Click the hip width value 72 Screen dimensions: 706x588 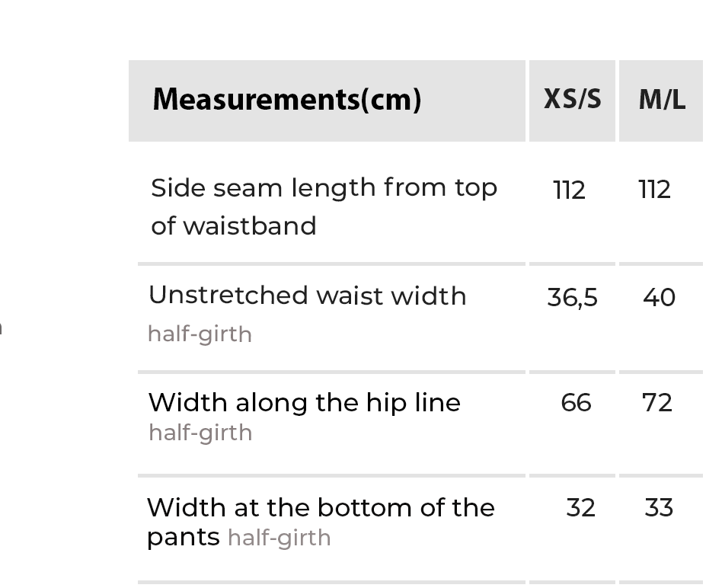click(657, 402)
